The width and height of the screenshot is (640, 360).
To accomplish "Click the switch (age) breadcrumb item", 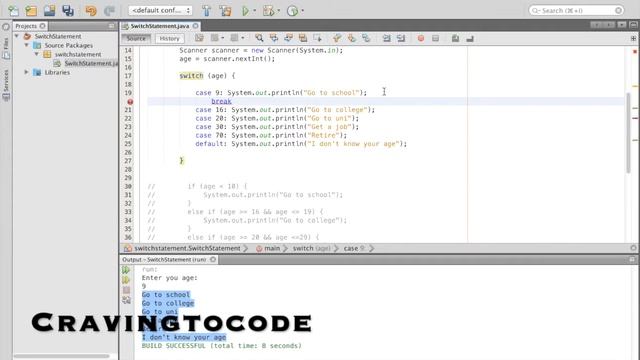I will [x=311, y=248].
